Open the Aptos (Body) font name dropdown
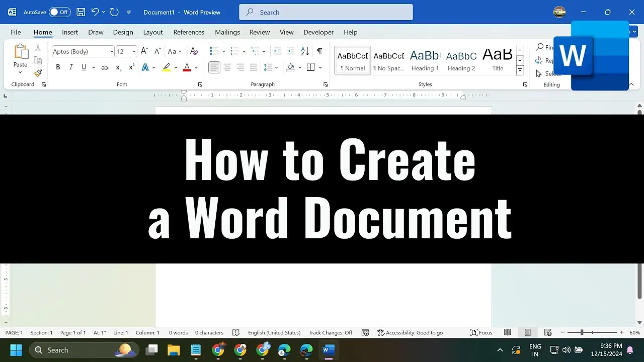 tap(112, 51)
